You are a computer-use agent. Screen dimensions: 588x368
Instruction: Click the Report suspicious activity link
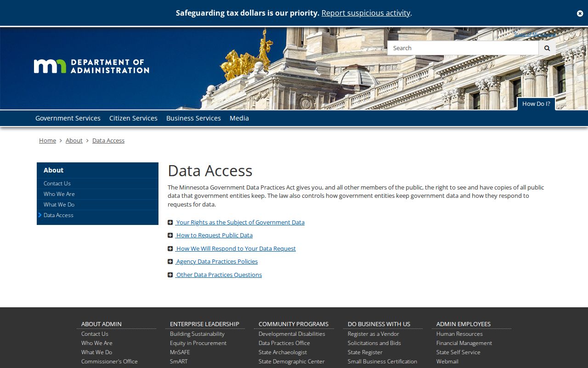[x=366, y=13]
